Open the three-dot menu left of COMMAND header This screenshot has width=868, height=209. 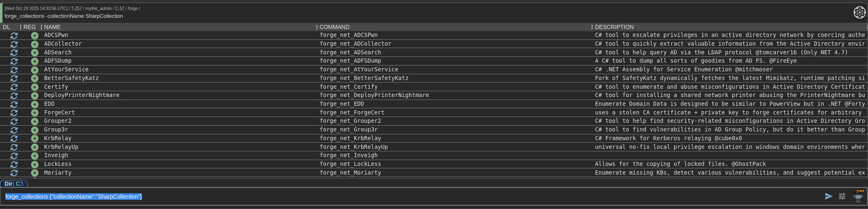coord(317,27)
